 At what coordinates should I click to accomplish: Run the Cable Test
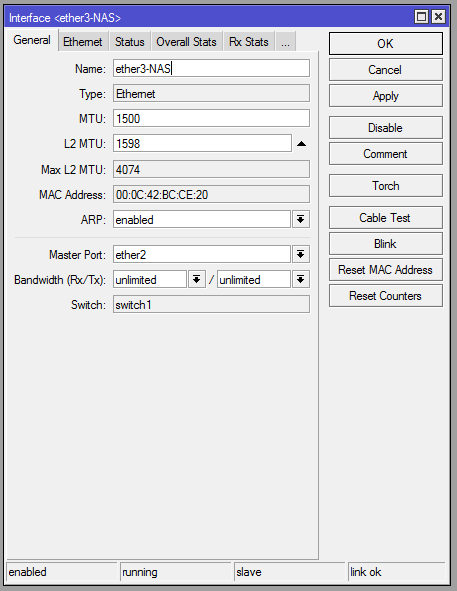(x=386, y=218)
